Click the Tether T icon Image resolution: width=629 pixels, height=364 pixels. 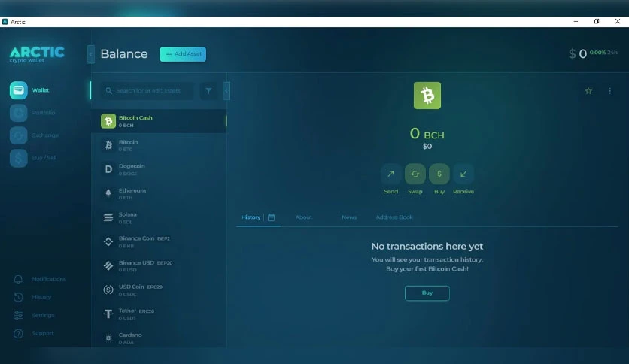point(108,314)
